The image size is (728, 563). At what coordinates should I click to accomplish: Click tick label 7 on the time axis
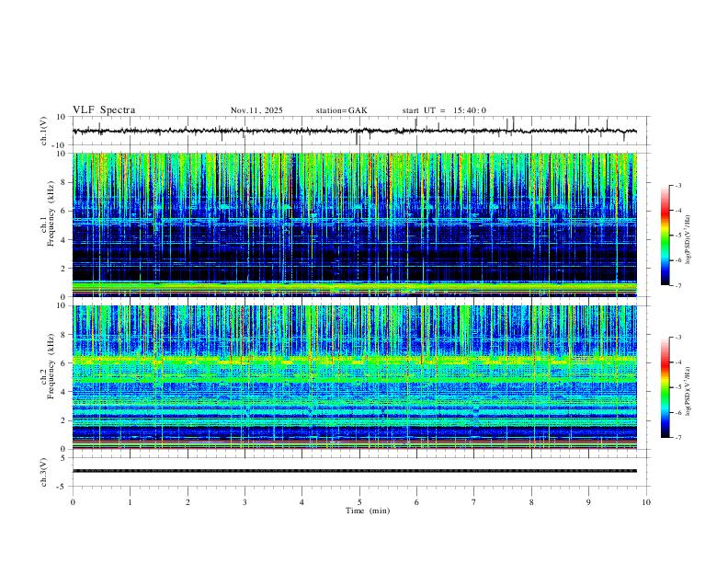[474, 502]
